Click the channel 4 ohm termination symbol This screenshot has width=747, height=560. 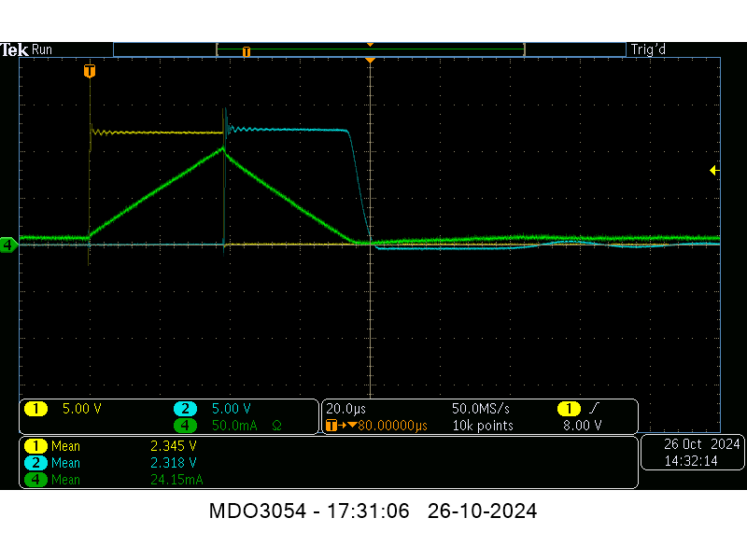pos(276,426)
